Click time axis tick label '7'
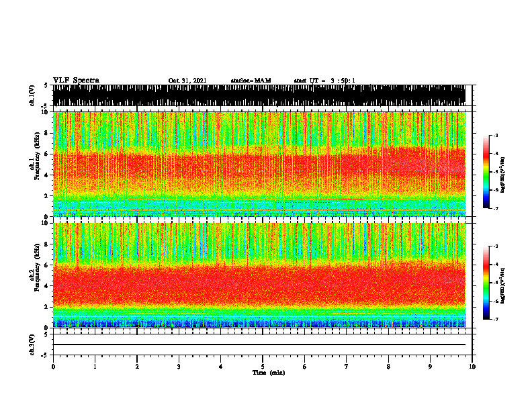This screenshot has height=411, width=532. (x=347, y=367)
